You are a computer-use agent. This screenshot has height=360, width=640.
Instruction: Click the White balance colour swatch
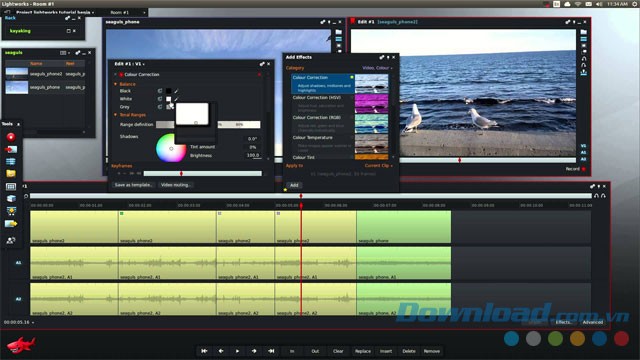click(x=169, y=99)
